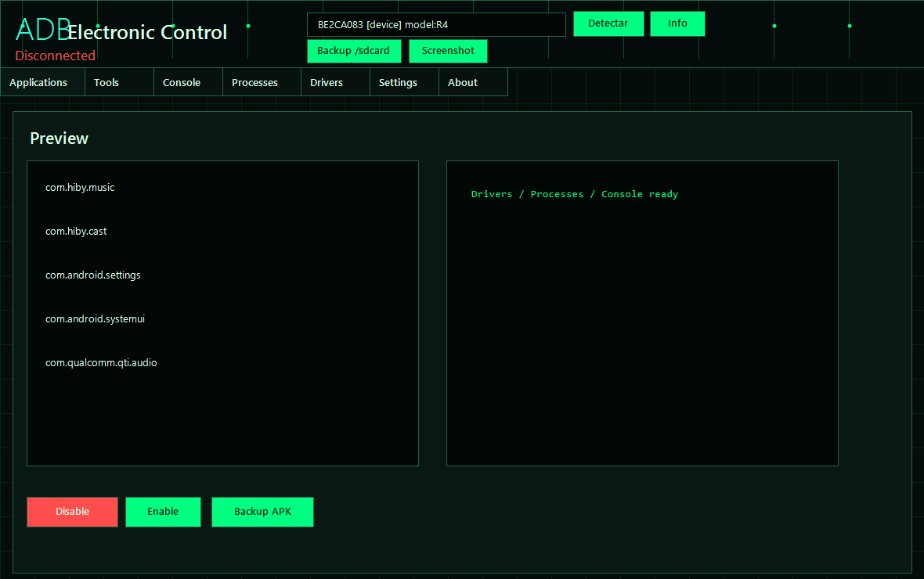The image size is (924, 579).
Task: Go to the Processes tab
Action: 262,82
